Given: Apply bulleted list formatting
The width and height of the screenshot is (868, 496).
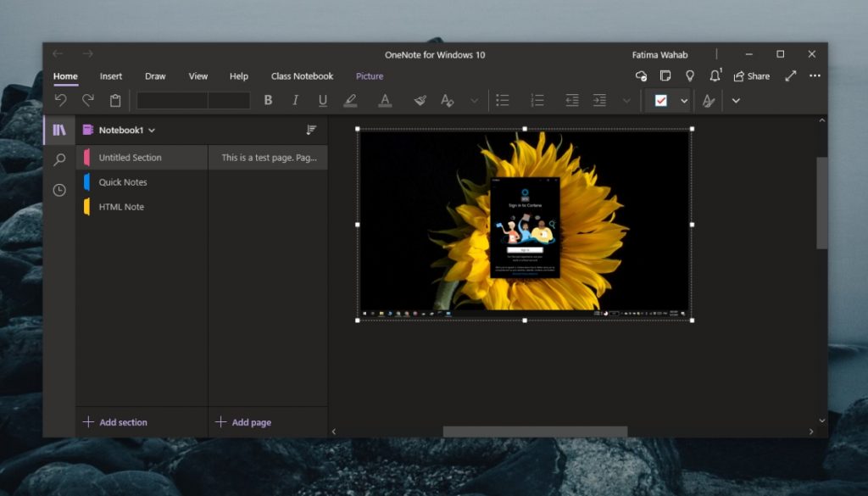Looking at the screenshot, I should 503,100.
